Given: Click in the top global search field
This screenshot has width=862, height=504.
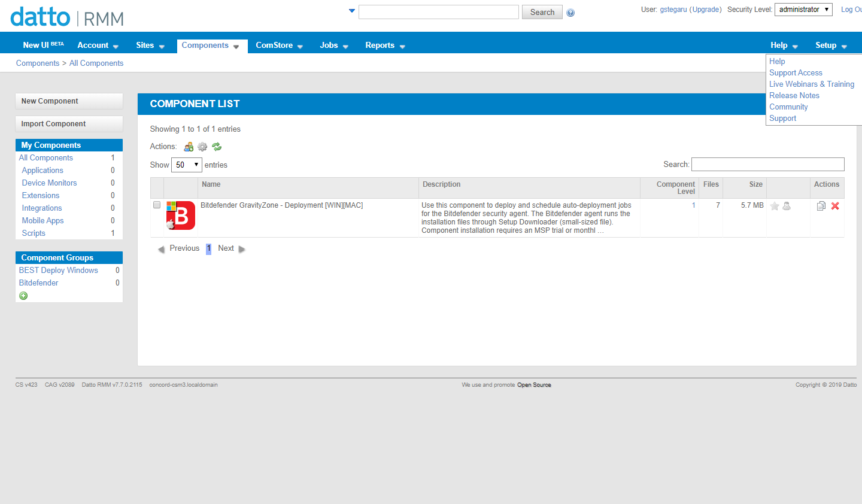Looking at the screenshot, I should pyautogui.click(x=439, y=12).
